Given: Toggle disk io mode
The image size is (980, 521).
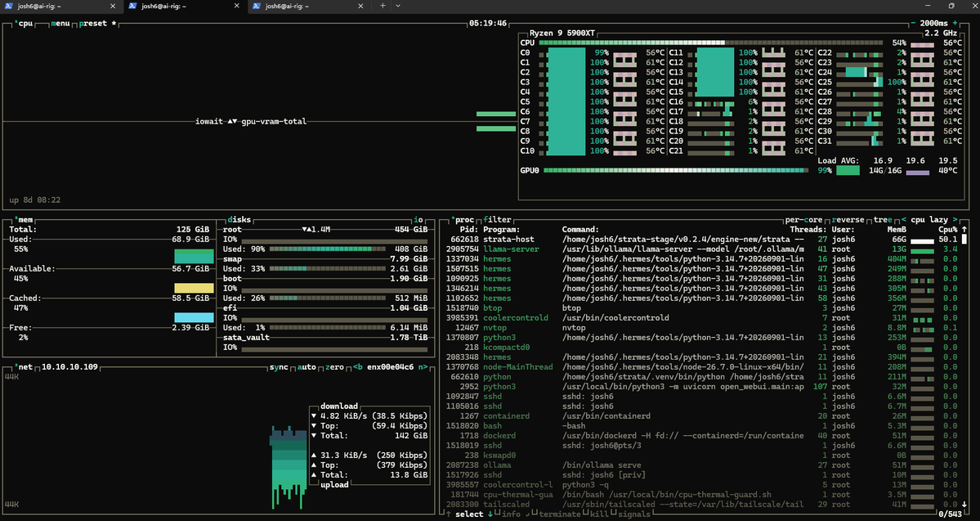Looking at the screenshot, I should (x=418, y=219).
